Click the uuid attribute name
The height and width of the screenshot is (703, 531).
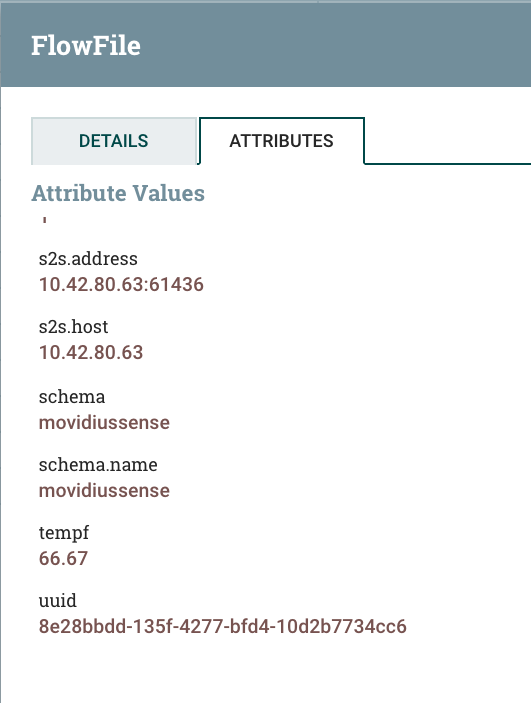tap(57, 601)
